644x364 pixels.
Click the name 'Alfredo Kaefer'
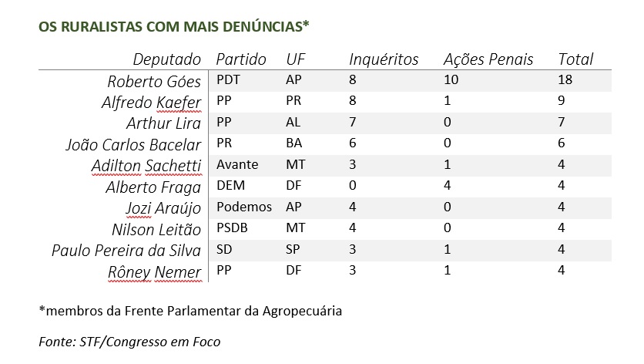tap(152, 103)
